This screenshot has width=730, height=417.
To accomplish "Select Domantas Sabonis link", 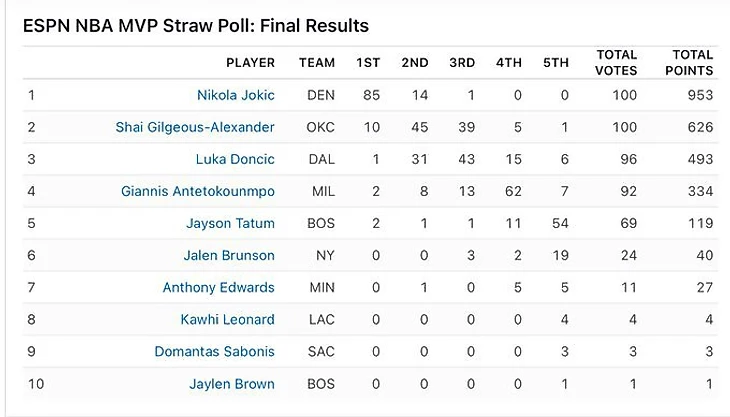I will coord(214,351).
